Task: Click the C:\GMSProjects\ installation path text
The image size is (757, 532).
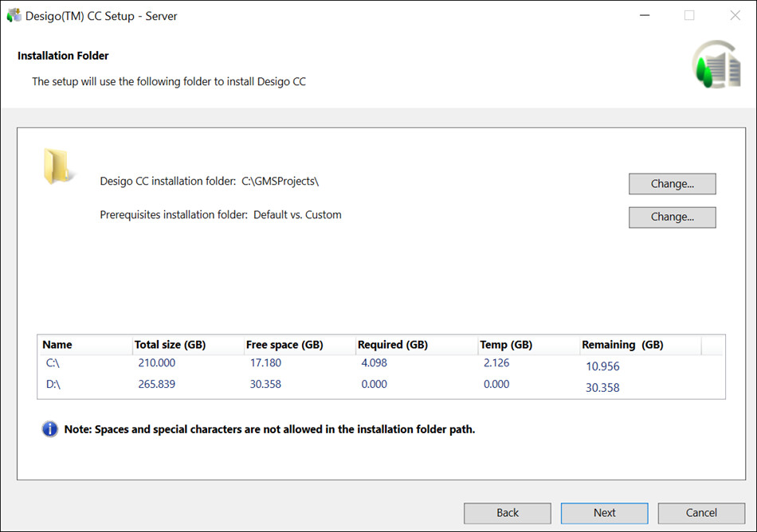Action: click(280, 182)
